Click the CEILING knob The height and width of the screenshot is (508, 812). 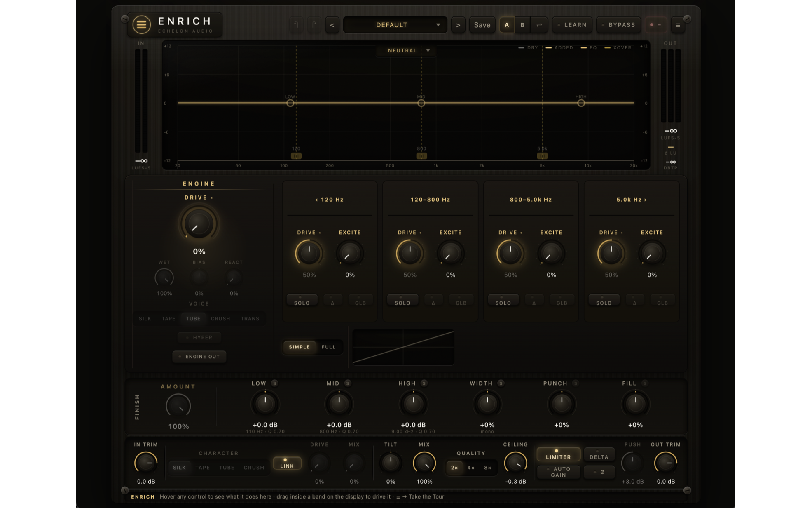pyautogui.click(x=515, y=463)
